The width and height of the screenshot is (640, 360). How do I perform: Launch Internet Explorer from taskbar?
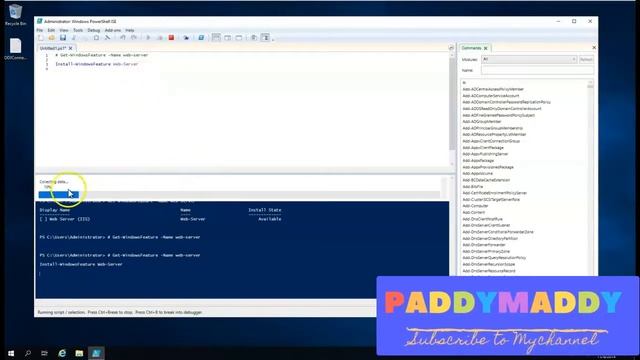coord(62,353)
